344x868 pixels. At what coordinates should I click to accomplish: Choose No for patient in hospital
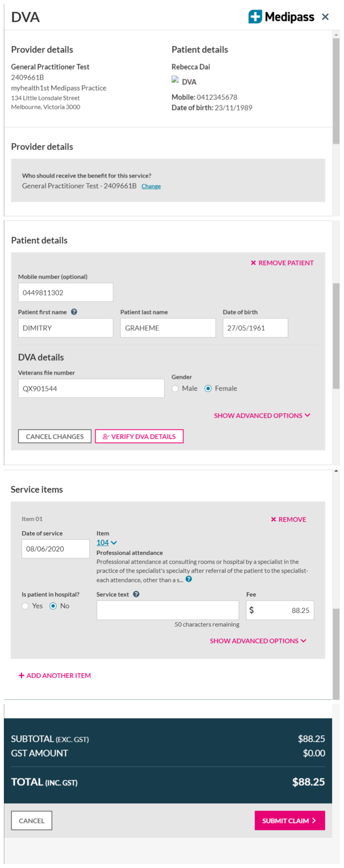[x=53, y=606]
